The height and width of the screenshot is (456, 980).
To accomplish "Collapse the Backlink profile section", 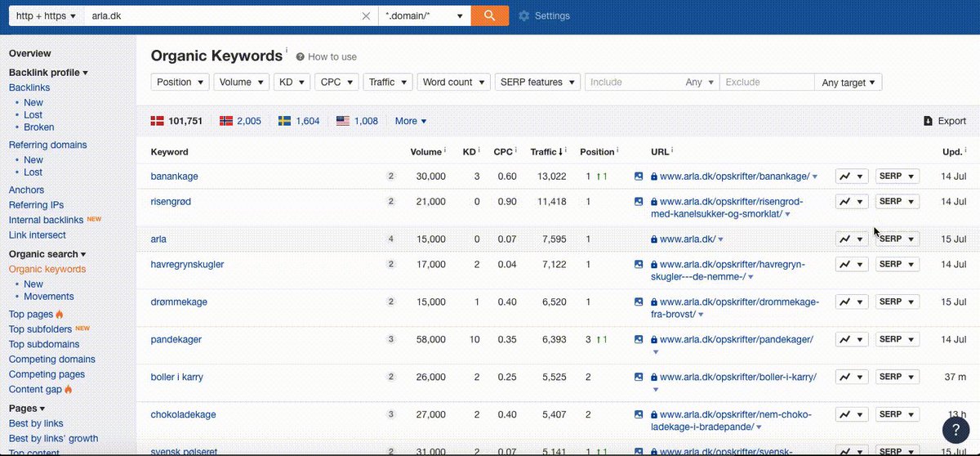I will coord(48,73).
